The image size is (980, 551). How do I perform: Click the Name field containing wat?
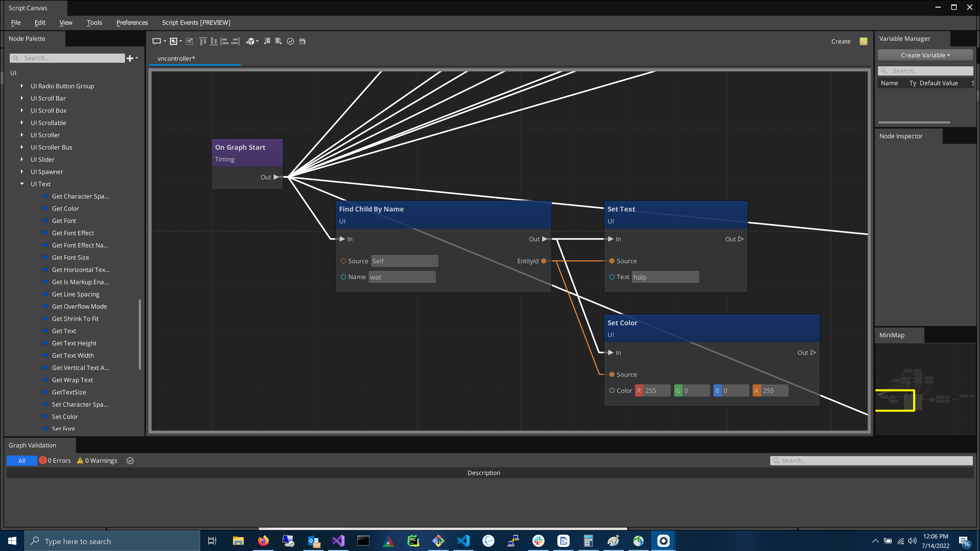pyautogui.click(x=402, y=277)
